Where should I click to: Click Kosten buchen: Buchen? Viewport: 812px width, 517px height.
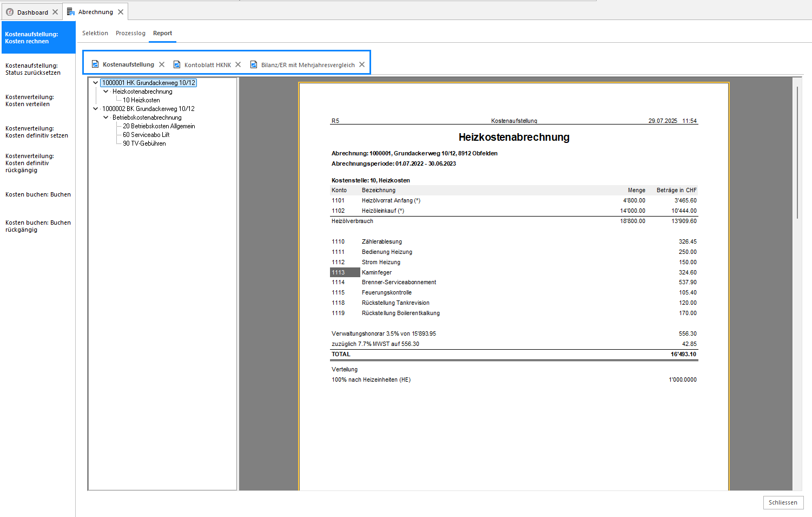pos(38,194)
